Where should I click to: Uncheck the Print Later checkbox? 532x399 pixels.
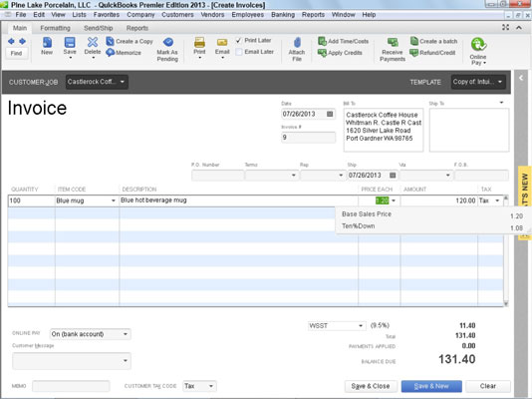238,41
